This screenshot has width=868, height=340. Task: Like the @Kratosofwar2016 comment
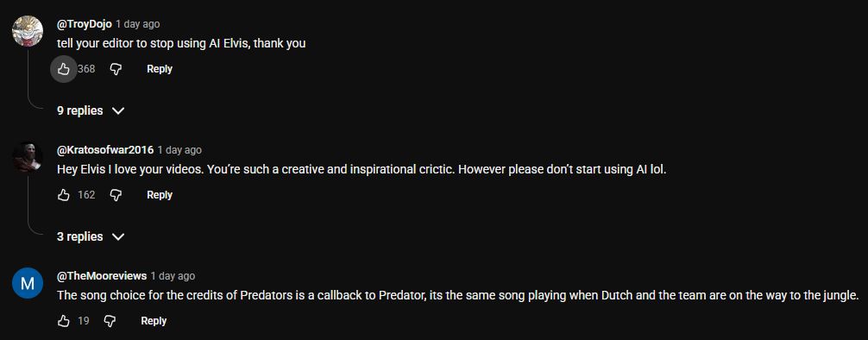64,195
